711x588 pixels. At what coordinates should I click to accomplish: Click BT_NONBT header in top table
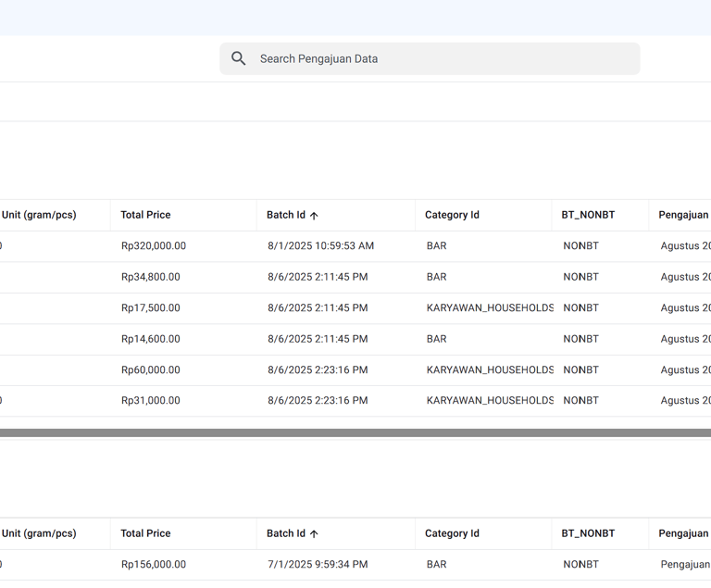coord(588,215)
